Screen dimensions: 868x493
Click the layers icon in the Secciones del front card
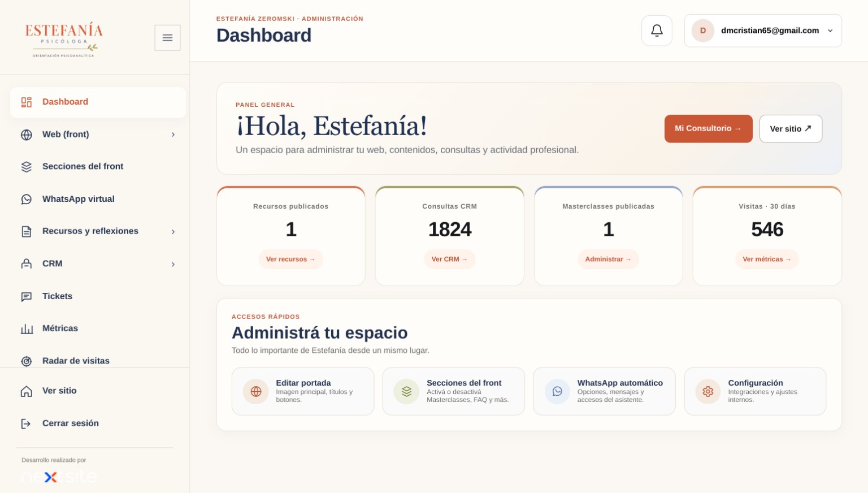click(406, 391)
